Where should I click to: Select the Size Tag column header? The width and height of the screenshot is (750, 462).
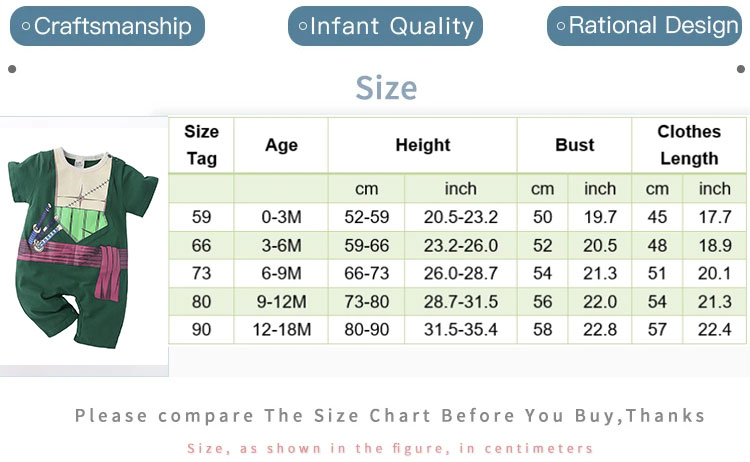pyautogui.click(x=201, y=145)
